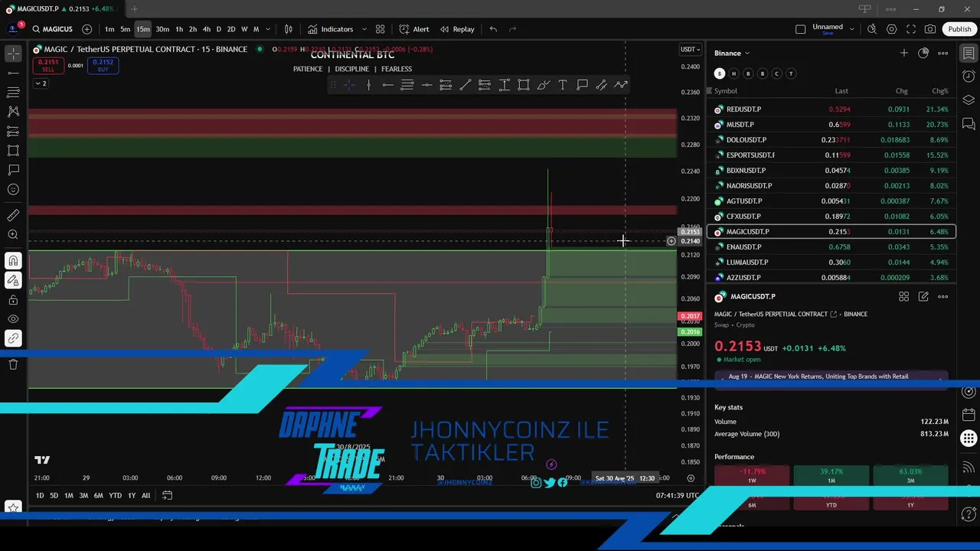Select the ruler measure tool
Screen dimensions: 980x551
click(x=13, y=216)
